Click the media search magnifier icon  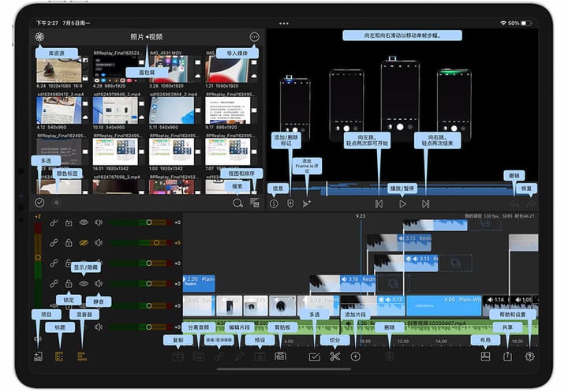pyautogui.click(x=237, y=203)
